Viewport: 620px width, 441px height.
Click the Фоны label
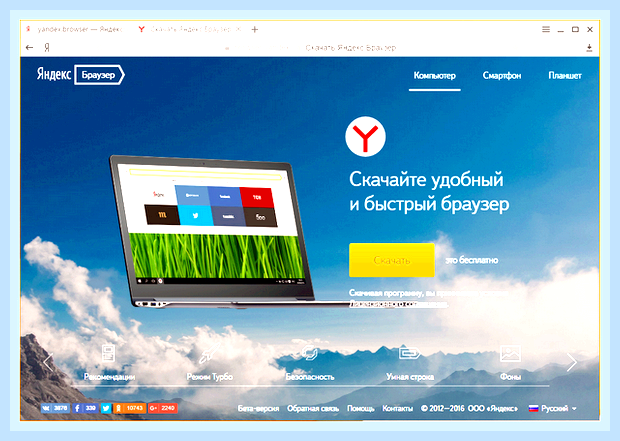click(510, 377)
